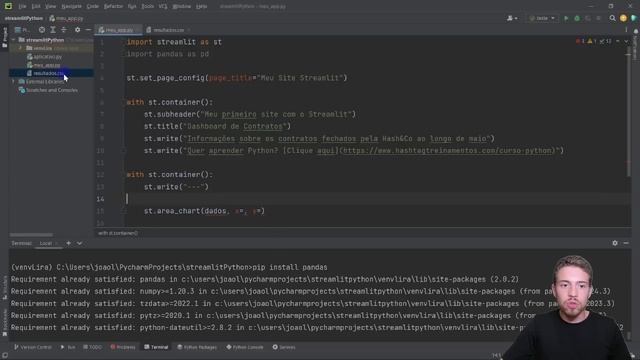
Task: Open the Run tool window
Action: click(68, 347)
